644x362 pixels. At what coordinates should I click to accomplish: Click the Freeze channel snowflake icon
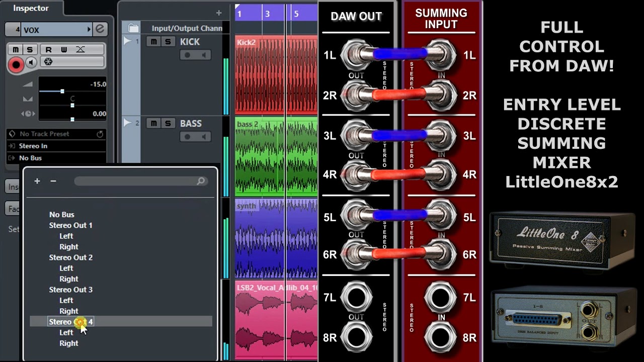pos(49,62)
